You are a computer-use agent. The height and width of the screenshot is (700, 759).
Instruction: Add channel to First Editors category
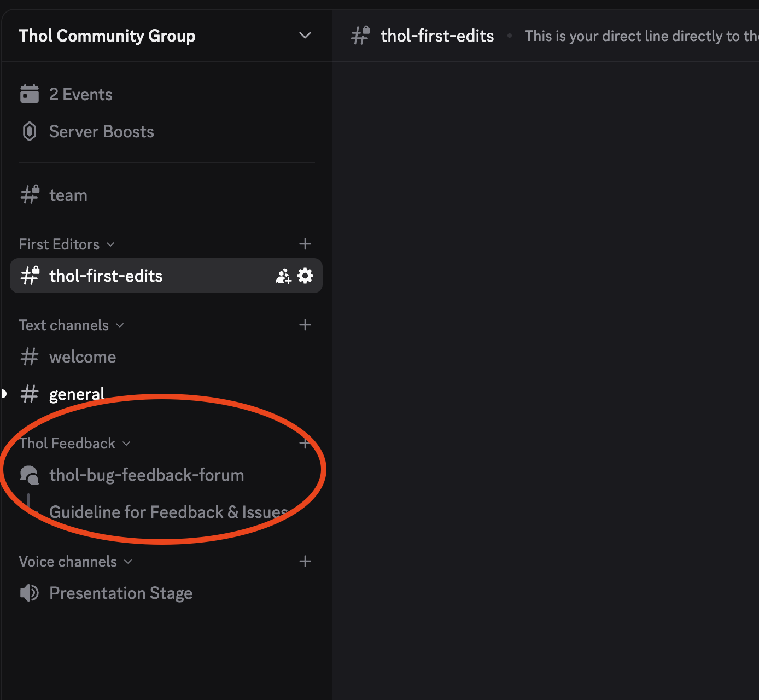point(305,244)
